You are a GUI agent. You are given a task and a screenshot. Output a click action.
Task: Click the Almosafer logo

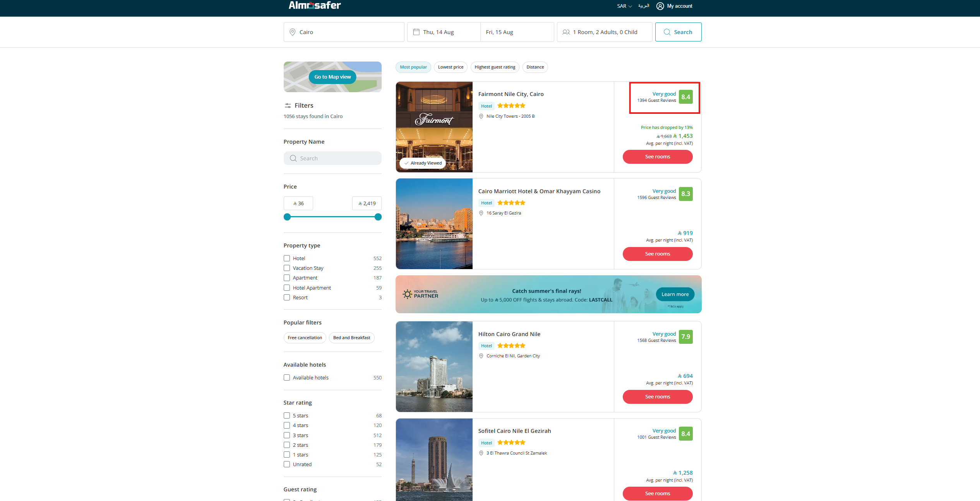314,5
